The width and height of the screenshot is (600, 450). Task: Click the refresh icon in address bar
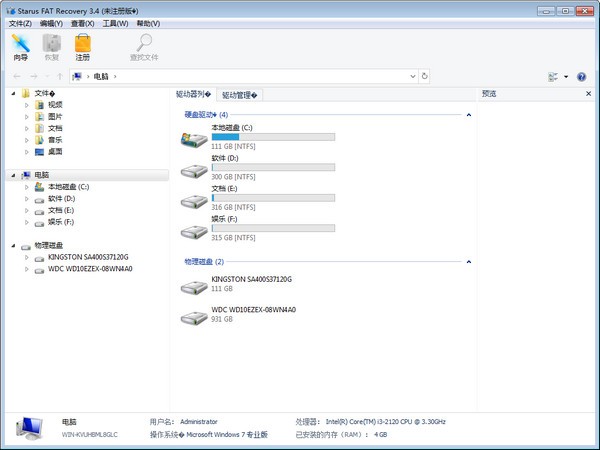426,76
